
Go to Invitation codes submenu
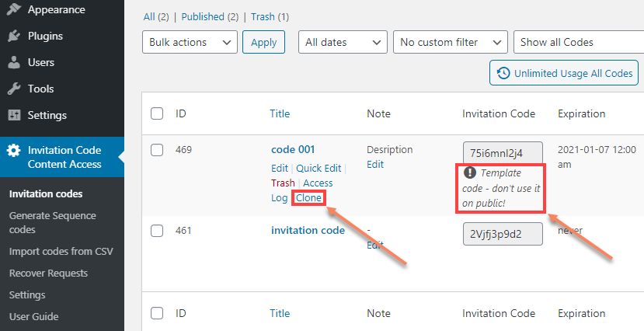tap(46, 193)
